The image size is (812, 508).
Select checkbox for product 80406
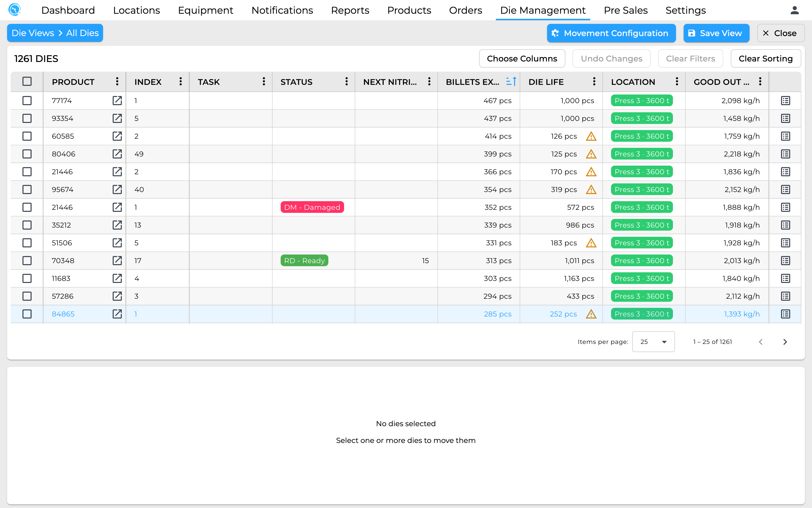click(27, 154)
